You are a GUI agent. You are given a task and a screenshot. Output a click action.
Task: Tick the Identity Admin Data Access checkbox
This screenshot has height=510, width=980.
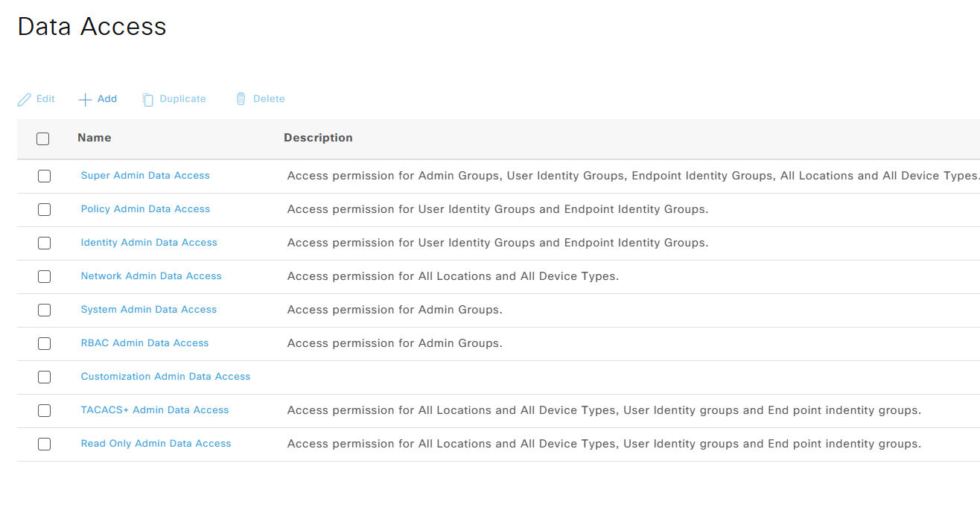44,243
